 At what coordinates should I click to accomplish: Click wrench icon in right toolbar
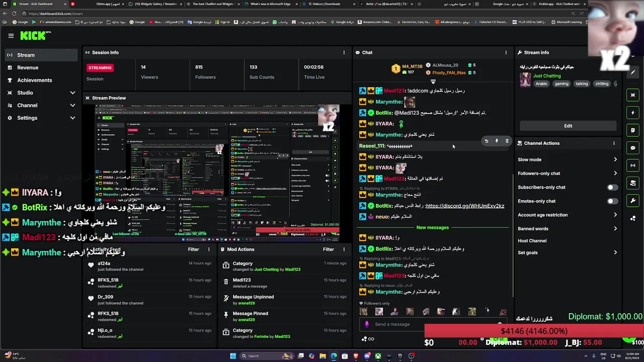[633, 201]
